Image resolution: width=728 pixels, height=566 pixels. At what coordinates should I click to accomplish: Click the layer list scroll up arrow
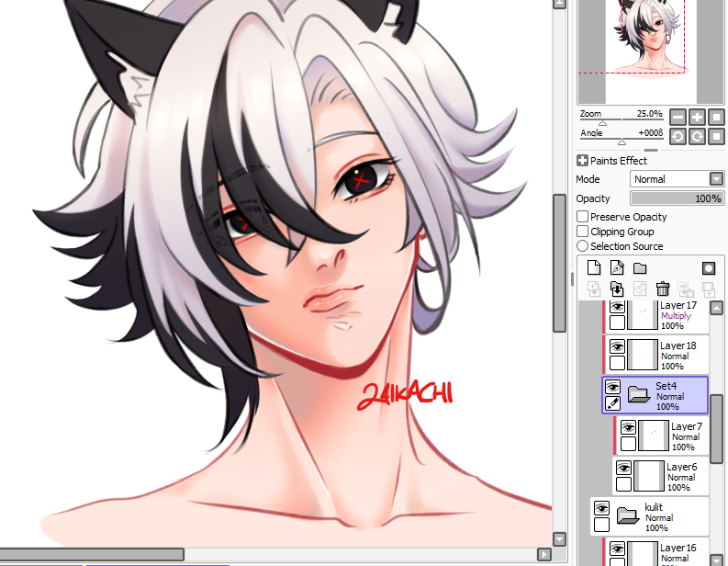coord(717,308)
